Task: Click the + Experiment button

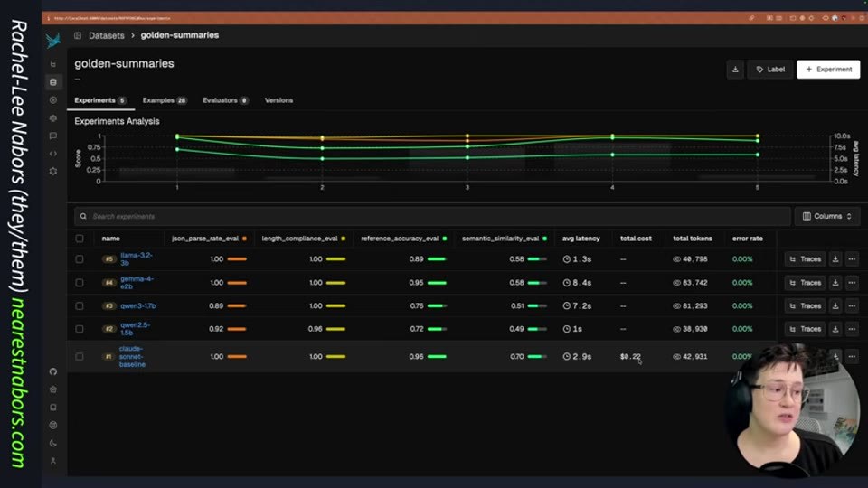Action: click(828, 70)
